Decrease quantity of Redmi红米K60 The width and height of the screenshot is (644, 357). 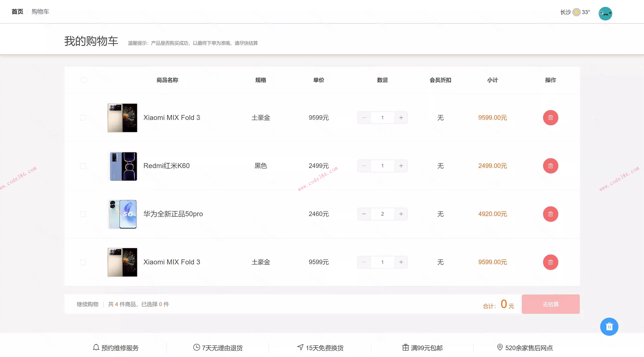[364, 166]
